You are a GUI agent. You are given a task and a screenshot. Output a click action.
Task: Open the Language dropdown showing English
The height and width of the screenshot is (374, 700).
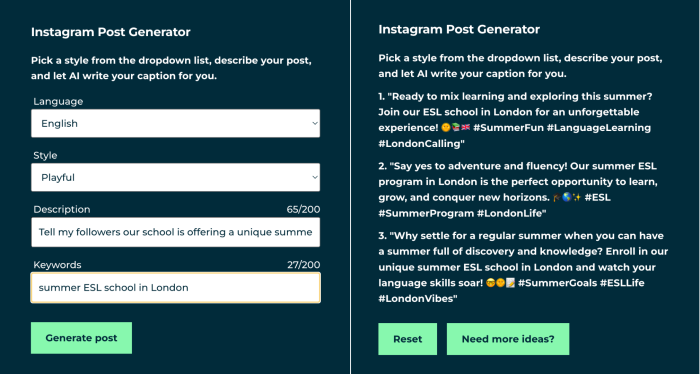click(x=175, y=123)
